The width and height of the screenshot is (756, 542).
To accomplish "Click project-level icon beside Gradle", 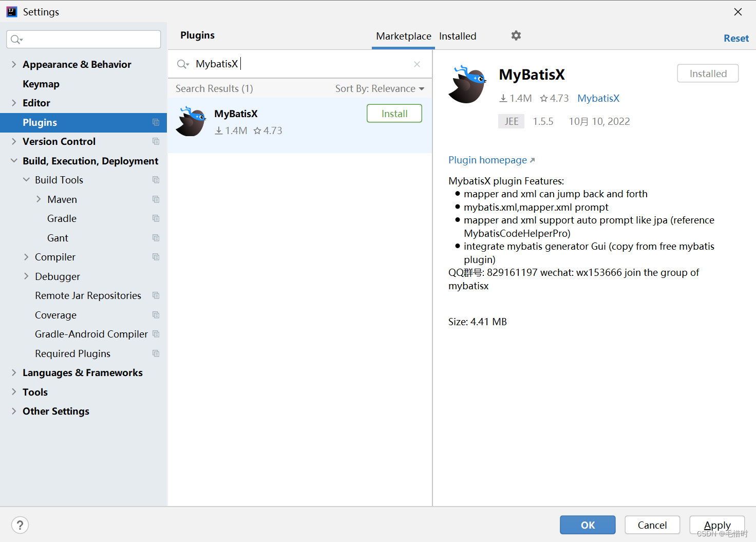I will point(156,218).
